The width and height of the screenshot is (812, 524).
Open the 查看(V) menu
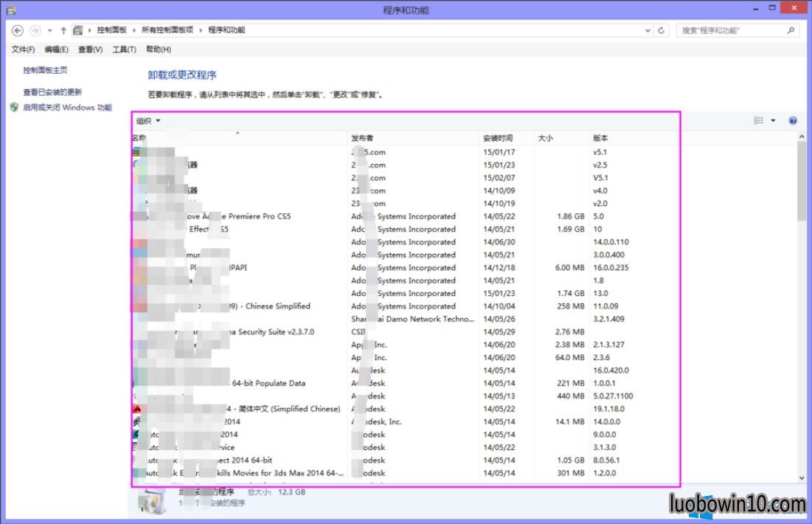point(90,49)
